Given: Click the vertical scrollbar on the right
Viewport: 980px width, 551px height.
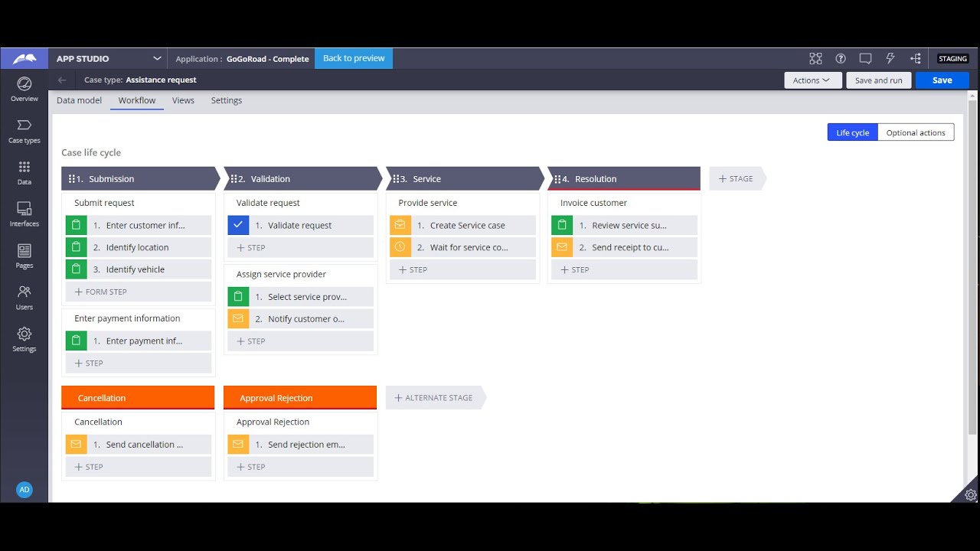Looking at the screenshot, I should [x=972, y=268].
